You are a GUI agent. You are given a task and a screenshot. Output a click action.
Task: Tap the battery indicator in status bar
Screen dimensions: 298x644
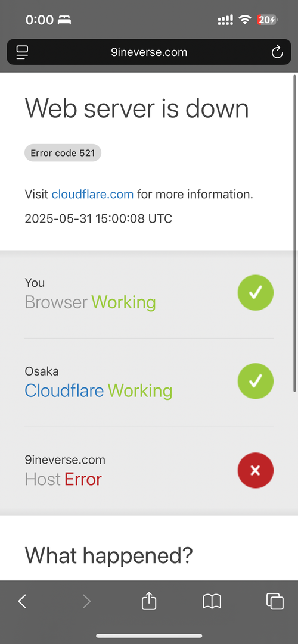click(x=267, y=20)
